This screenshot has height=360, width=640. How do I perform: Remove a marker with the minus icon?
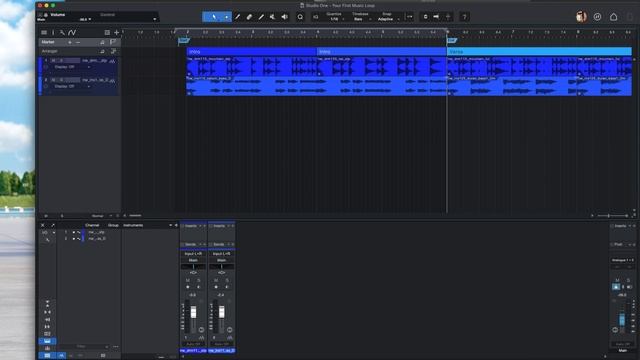pos(78,42)
